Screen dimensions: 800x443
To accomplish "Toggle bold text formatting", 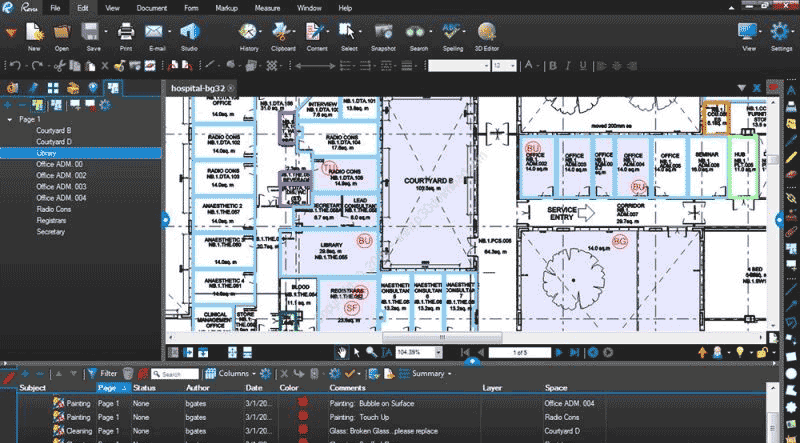I will click(x=551, y=66).
